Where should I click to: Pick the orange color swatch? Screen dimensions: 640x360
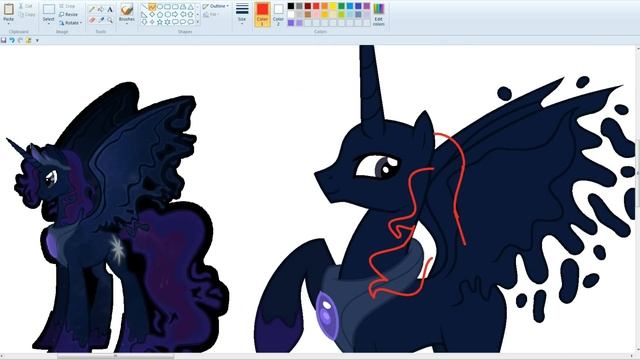pos(324,6)
